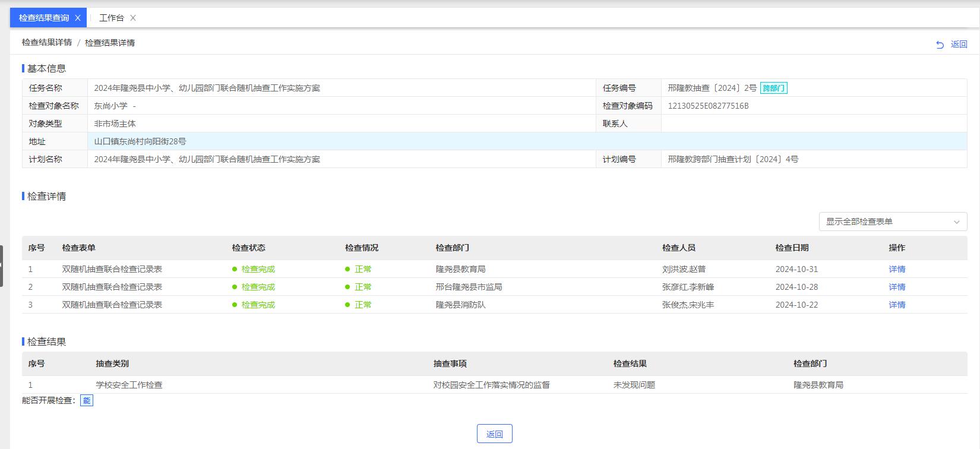Click the chevron arrow in the form filter dropdown
The image size is (980, 449).
pos(956,222)
